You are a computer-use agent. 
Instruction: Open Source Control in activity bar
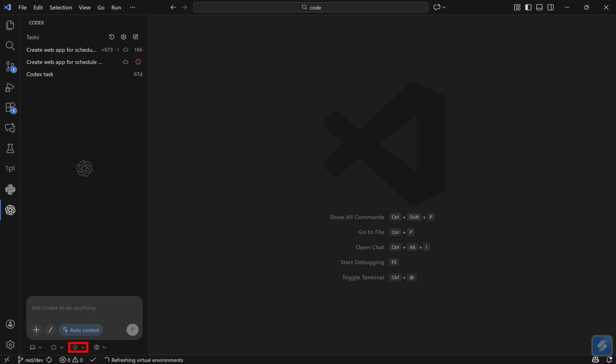[x=10, y=66]
